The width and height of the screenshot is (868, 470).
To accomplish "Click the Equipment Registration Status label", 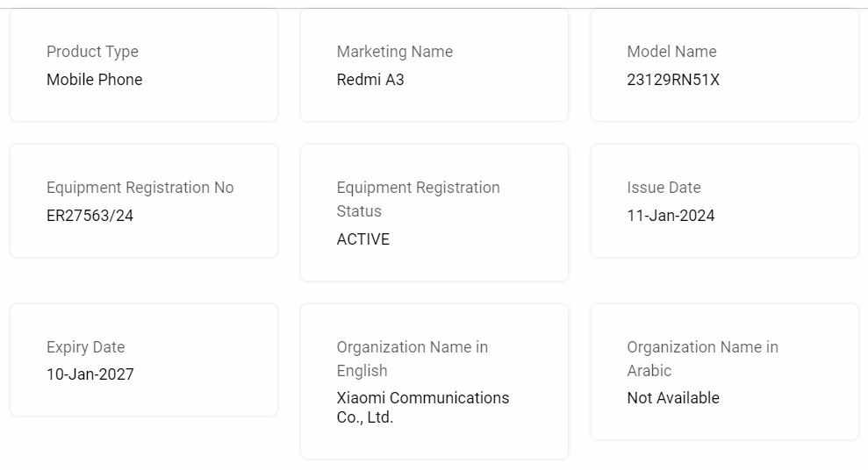I will click(x=418, y=199).
